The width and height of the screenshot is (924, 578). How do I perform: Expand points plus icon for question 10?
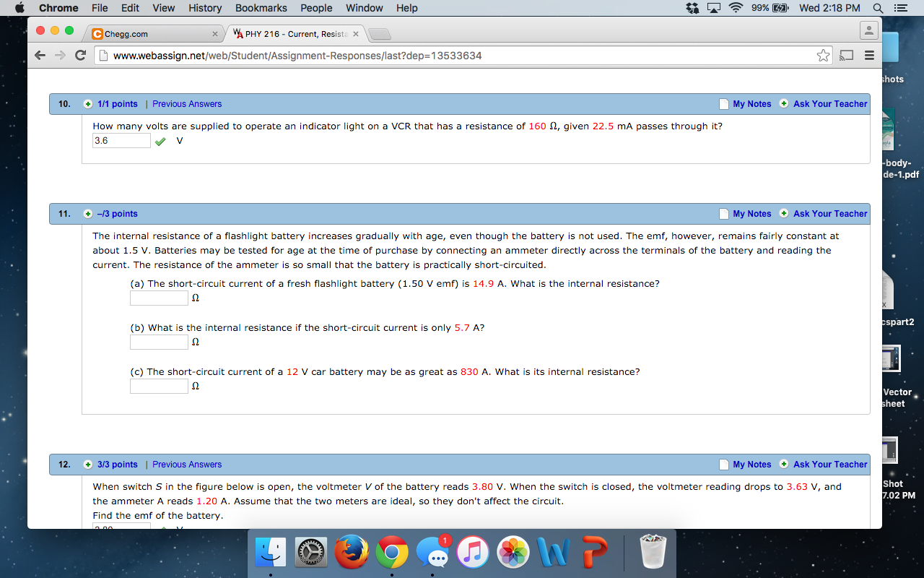[x=88, y=104]
